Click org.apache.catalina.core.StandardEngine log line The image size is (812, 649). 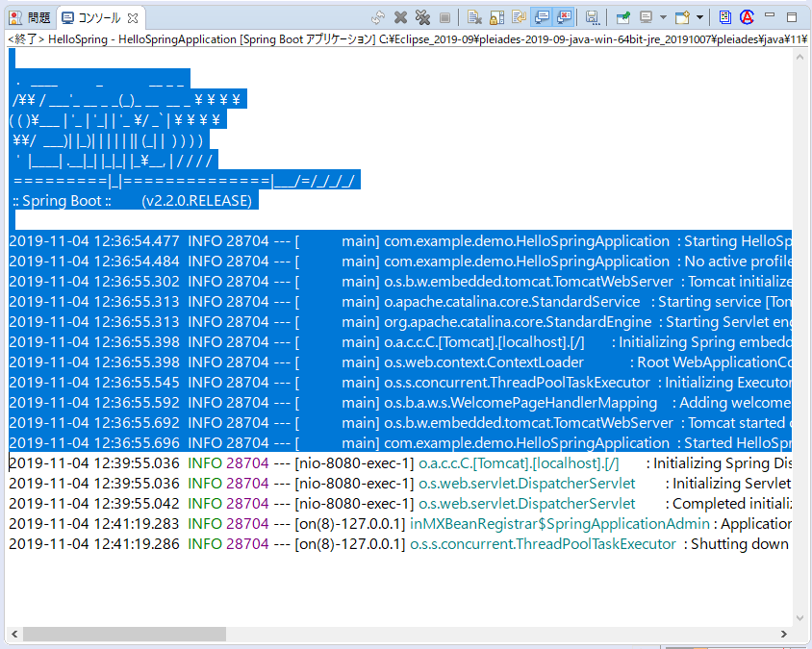pos(400,322)
